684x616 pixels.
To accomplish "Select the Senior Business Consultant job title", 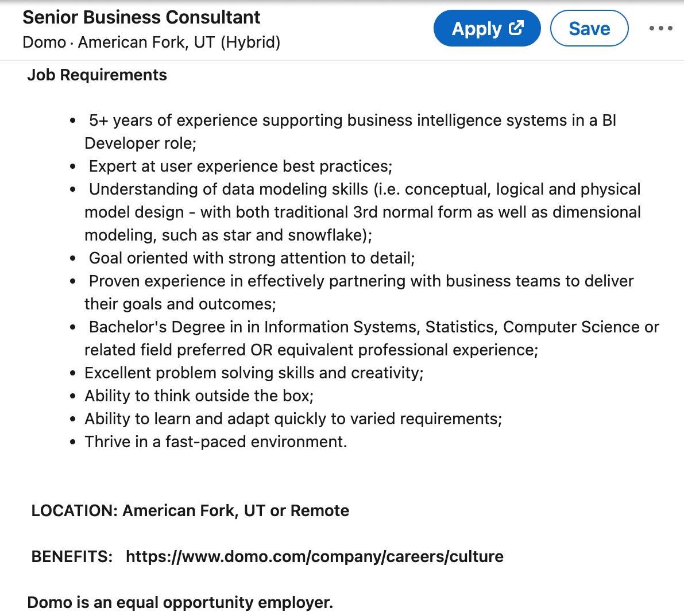I will [141, 17].
